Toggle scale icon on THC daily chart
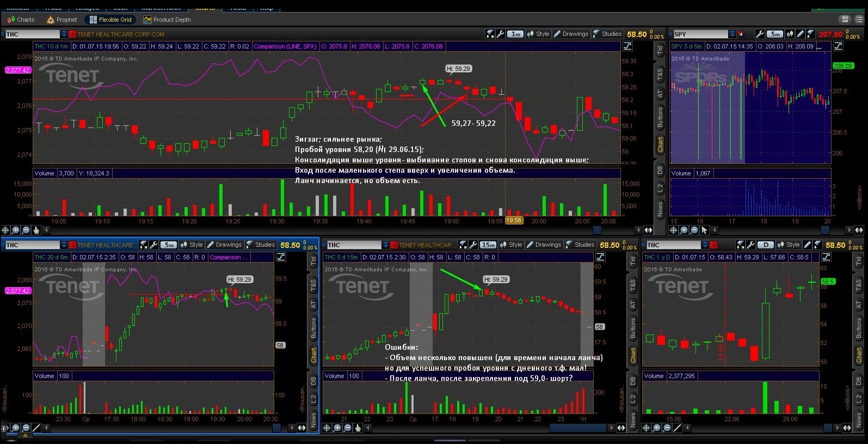Viewport: 868px width, 444px height. 827,257
